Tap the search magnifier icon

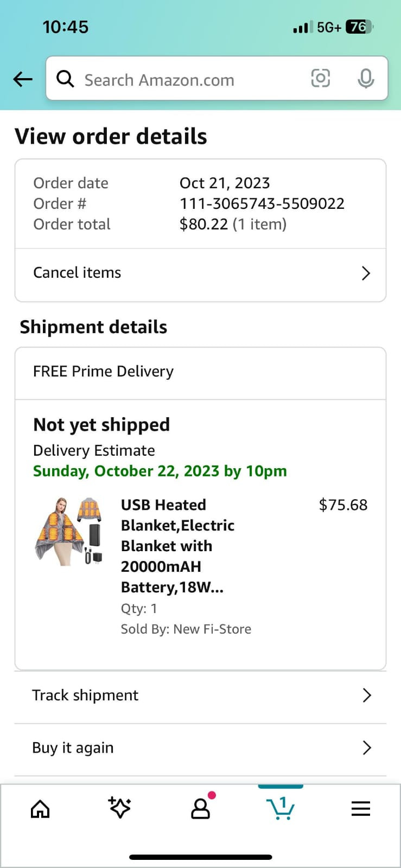[x=66, y=79]
